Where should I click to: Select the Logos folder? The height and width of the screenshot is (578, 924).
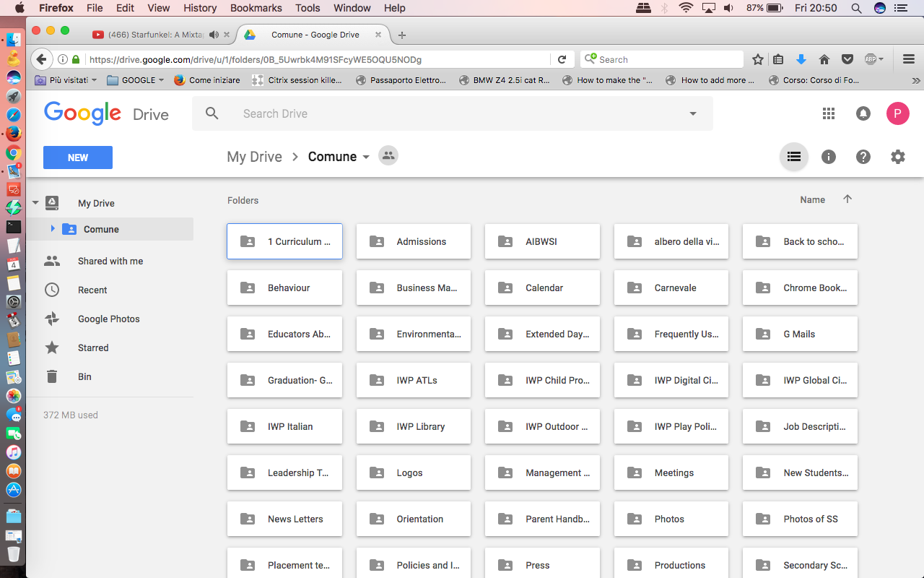pos(414,473)
